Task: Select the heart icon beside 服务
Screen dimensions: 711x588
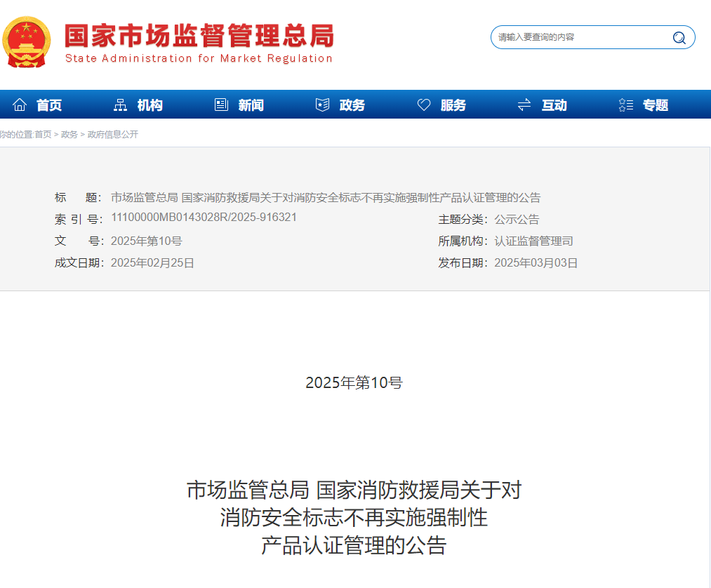Action: (423, 104)
